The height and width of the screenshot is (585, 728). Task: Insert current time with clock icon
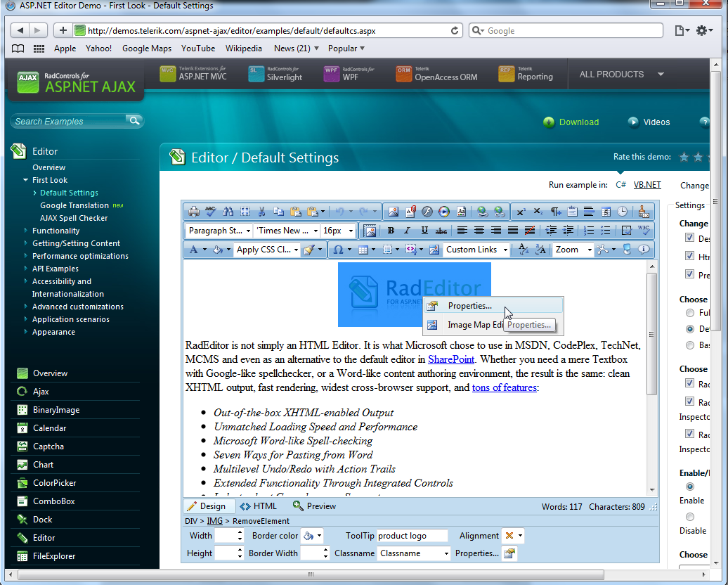click(622, 212)
